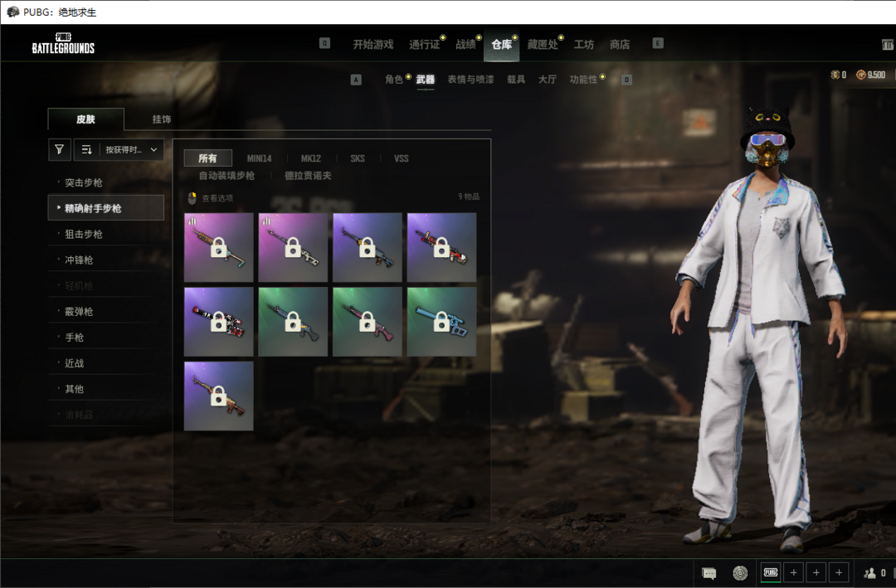Select first locked skin in top row
Viewport: 896px width, 588px height.
219,247
